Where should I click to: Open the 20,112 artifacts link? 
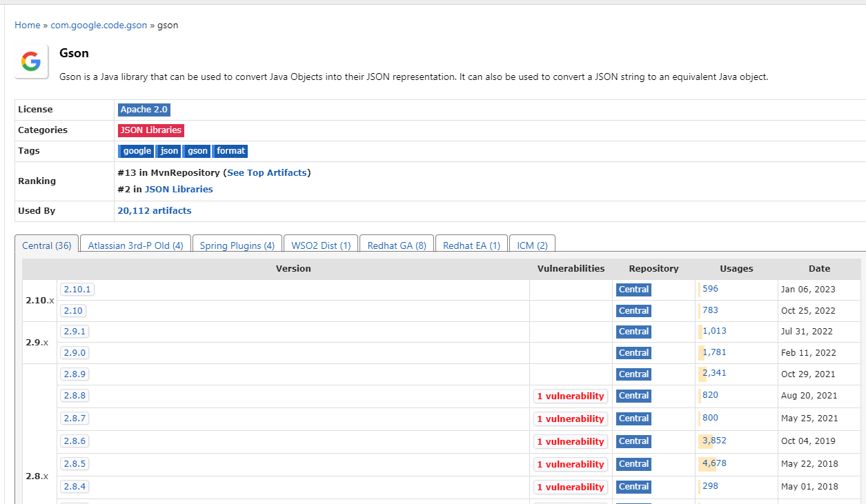tap(155, 210)
